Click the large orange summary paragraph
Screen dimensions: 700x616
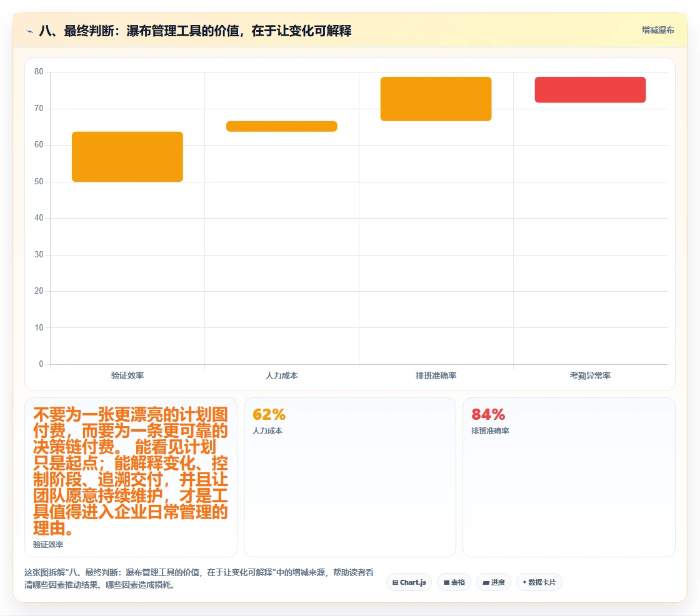coord(131,472)
